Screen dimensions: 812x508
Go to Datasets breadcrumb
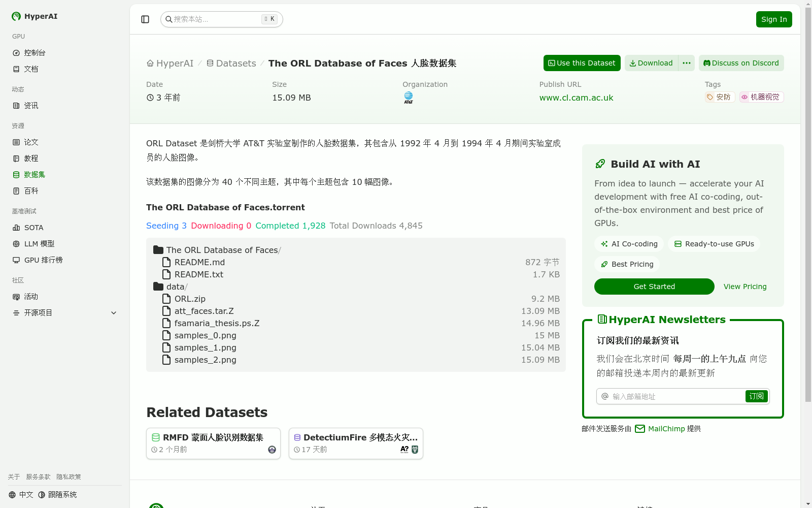(x=231, y=63)
